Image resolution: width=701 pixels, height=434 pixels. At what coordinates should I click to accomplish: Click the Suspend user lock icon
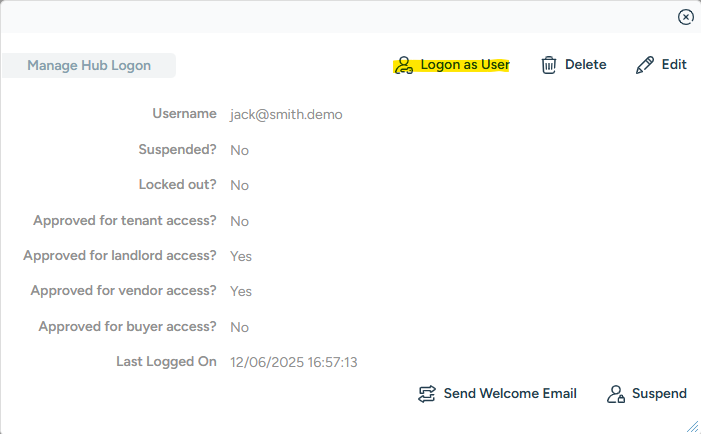(616, 394)
